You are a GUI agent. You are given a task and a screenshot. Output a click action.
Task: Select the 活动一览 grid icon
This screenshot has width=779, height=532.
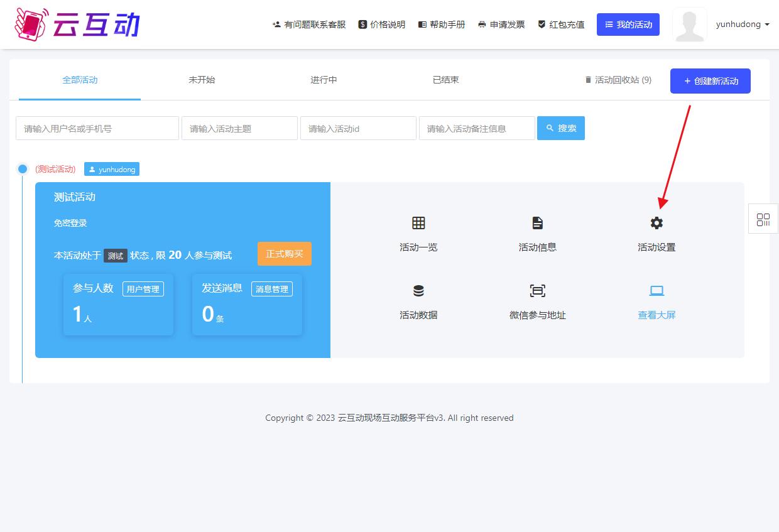418,223
